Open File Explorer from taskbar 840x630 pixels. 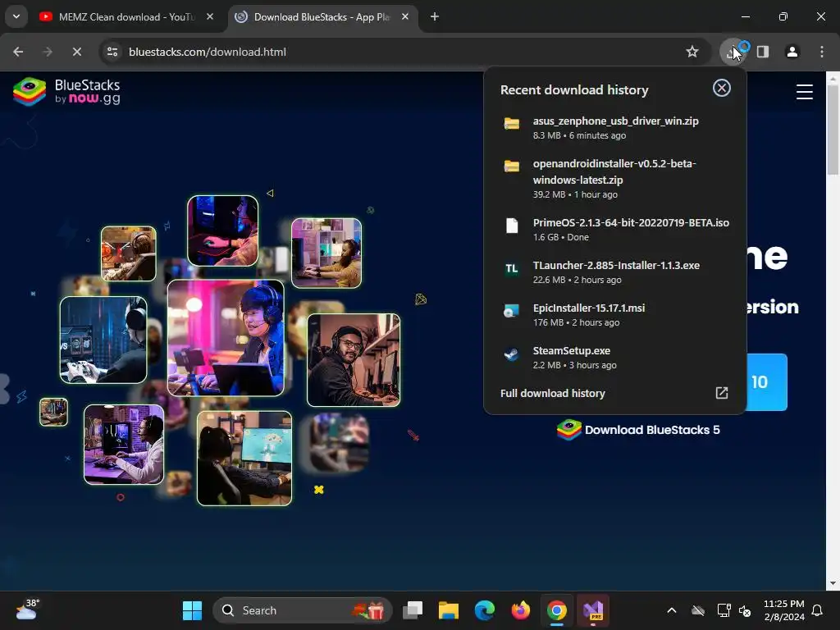(x=449, y=610)
